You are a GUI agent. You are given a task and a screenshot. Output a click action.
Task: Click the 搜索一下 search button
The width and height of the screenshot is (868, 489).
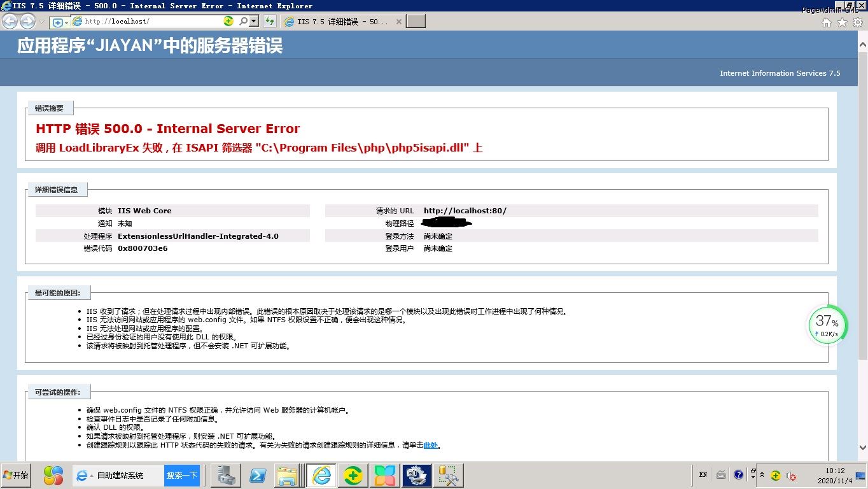[182, 476]
